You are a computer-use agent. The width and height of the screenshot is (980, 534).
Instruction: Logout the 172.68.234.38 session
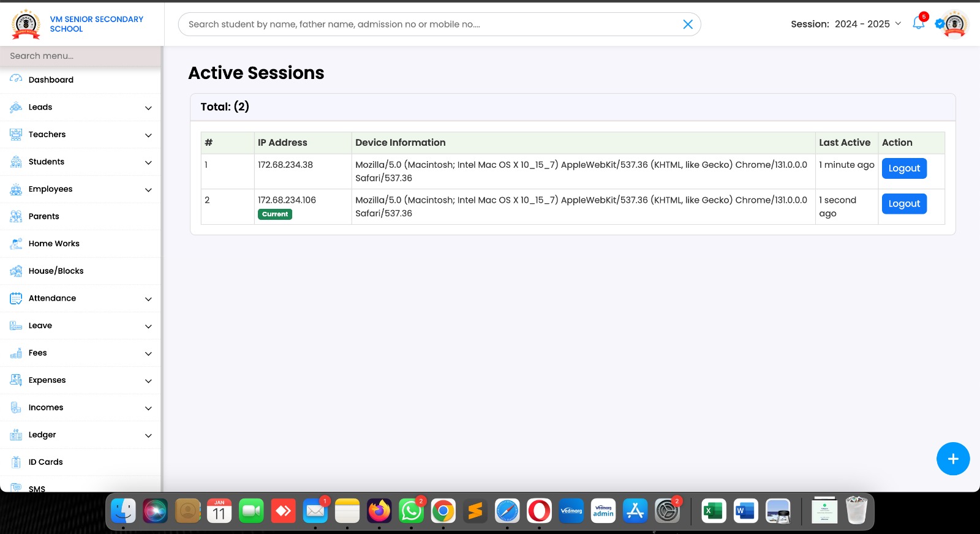904,168
